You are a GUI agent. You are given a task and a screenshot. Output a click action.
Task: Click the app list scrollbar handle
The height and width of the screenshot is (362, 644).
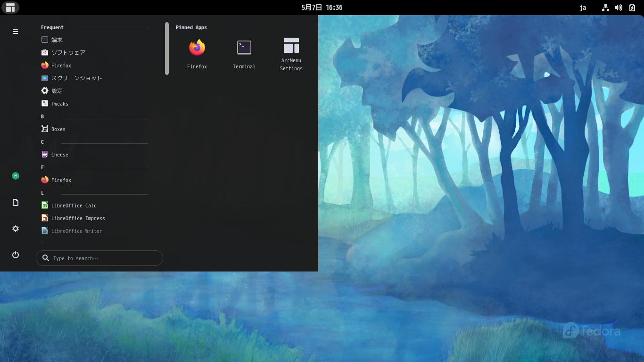pyautogui.click(x=167, y=49)
